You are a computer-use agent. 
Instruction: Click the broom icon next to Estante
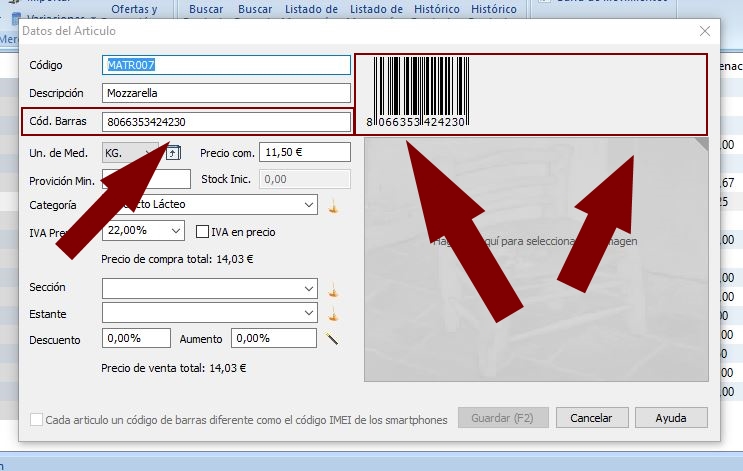[x=334, y=313]
